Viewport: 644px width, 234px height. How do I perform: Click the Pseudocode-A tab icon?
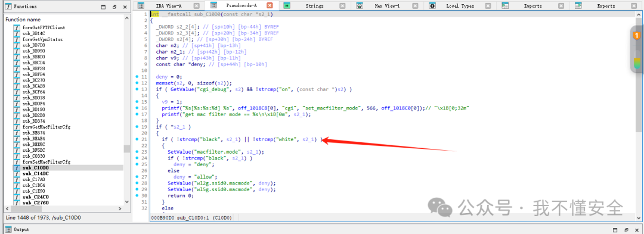pos(213,6)
